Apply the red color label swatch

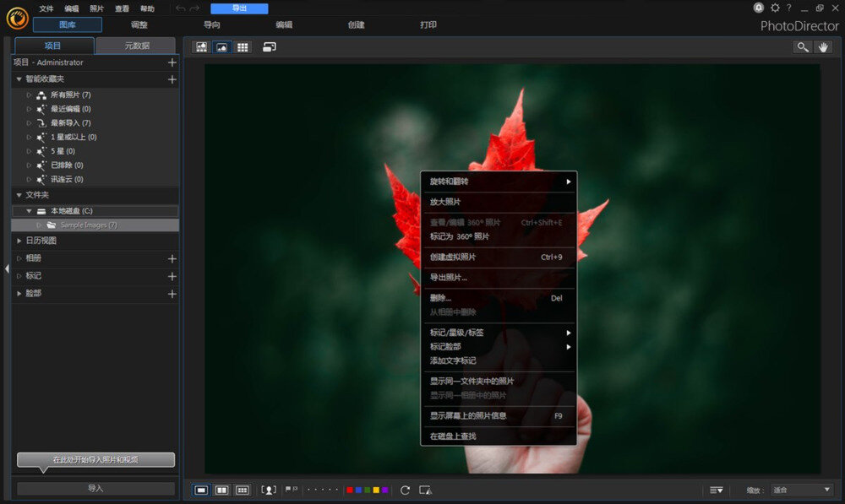tap(350, 488)
